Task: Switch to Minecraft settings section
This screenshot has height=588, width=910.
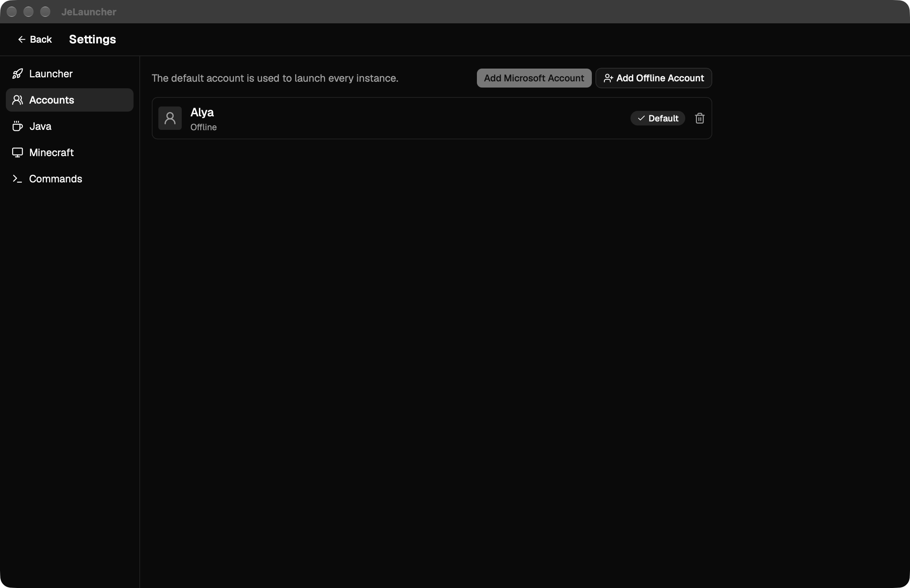Action: [x=69, y=152]
